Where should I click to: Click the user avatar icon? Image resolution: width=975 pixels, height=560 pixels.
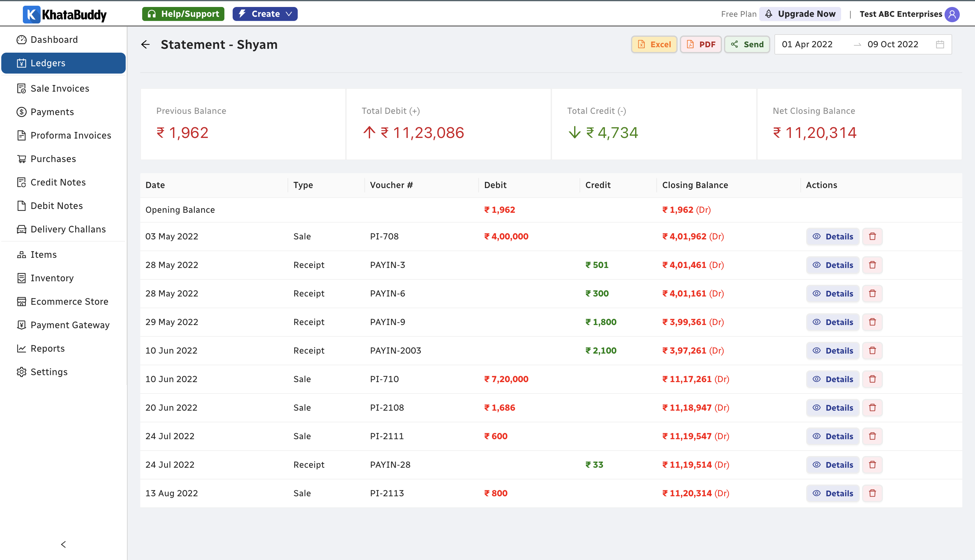952,14
